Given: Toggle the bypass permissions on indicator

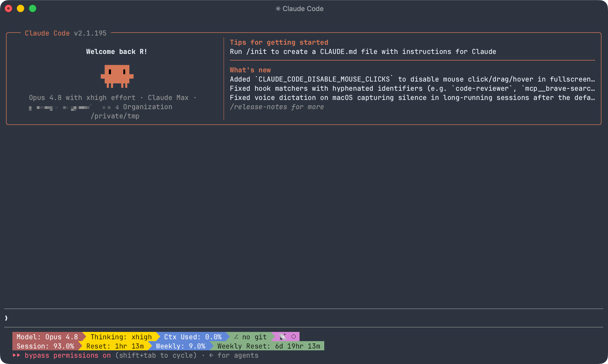Looking at the screenshot, I should [68, 355].
